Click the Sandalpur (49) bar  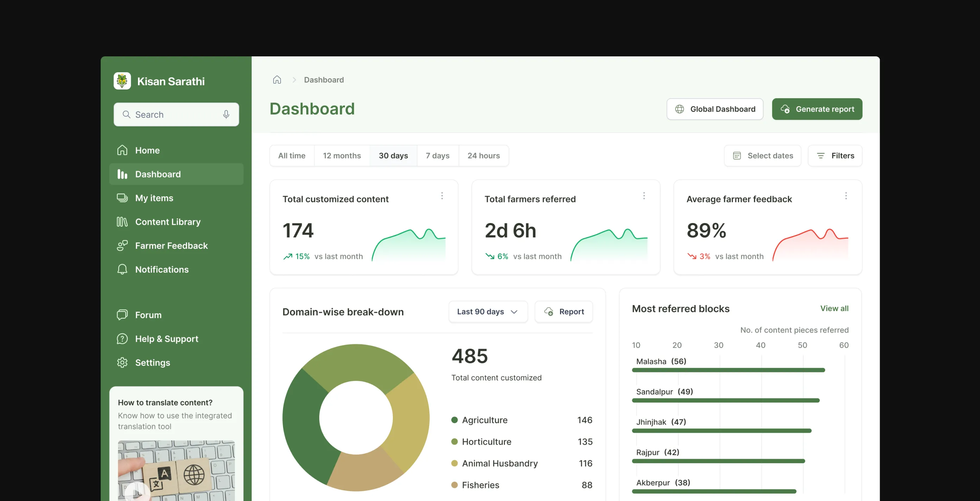tap(725, 401)
